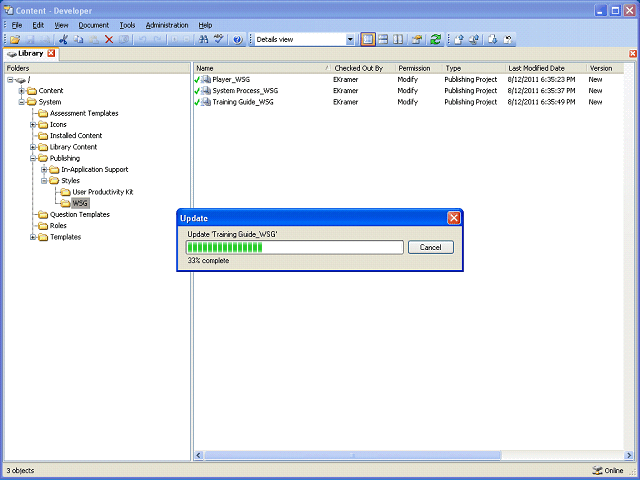Click the scrollbar's right arrow

point(629,455)
